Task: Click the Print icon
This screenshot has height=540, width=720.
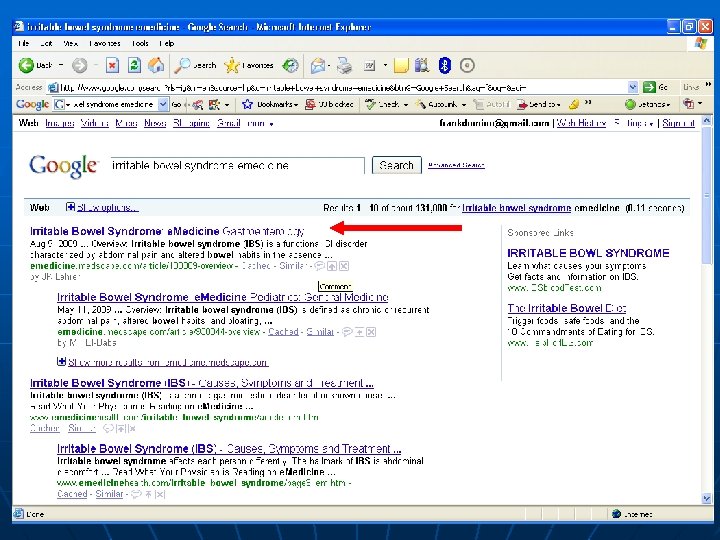Action: coord(344,66)
